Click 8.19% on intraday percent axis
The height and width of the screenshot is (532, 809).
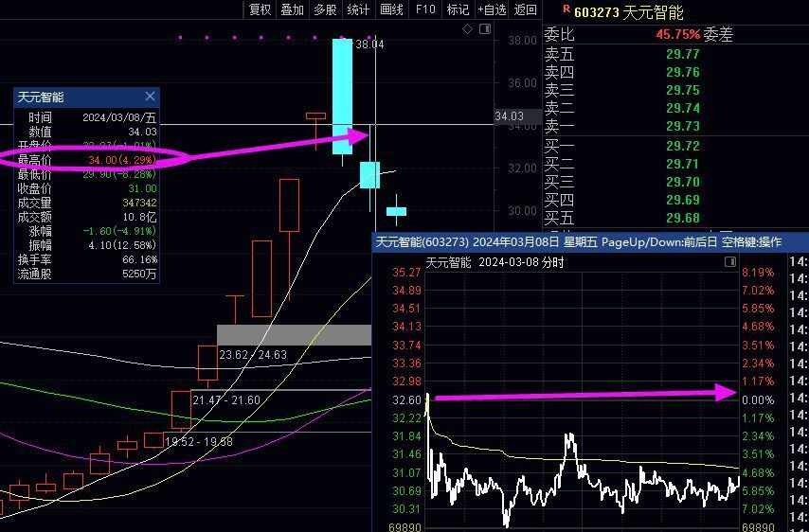(x=759, y=273)
